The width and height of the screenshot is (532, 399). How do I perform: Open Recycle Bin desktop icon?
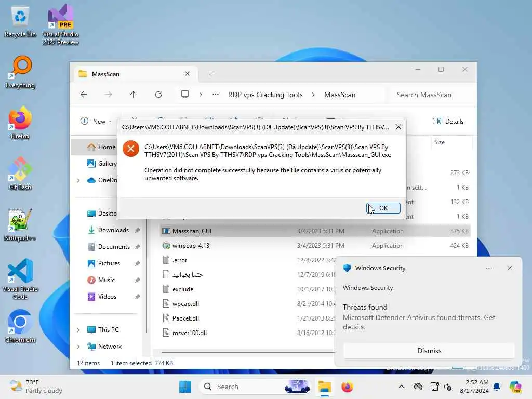[x=20, y=22]
